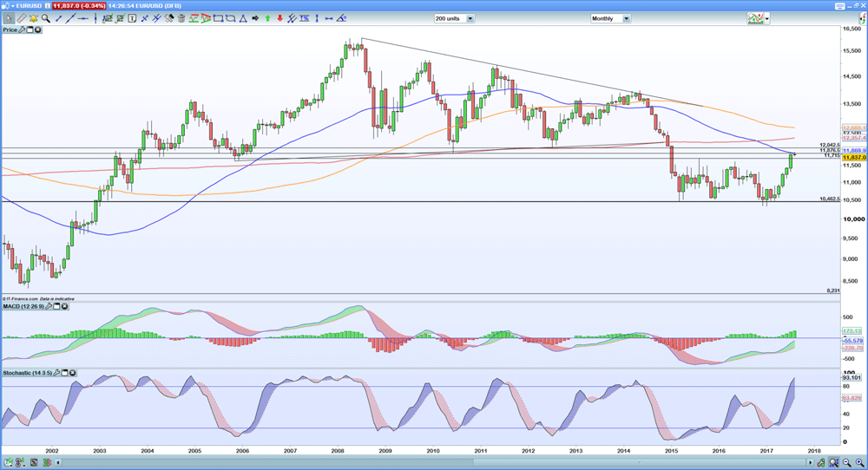This screenshot has width=868, height=470.
Task: Select the short line segment drawing tool
Action: 59,18
